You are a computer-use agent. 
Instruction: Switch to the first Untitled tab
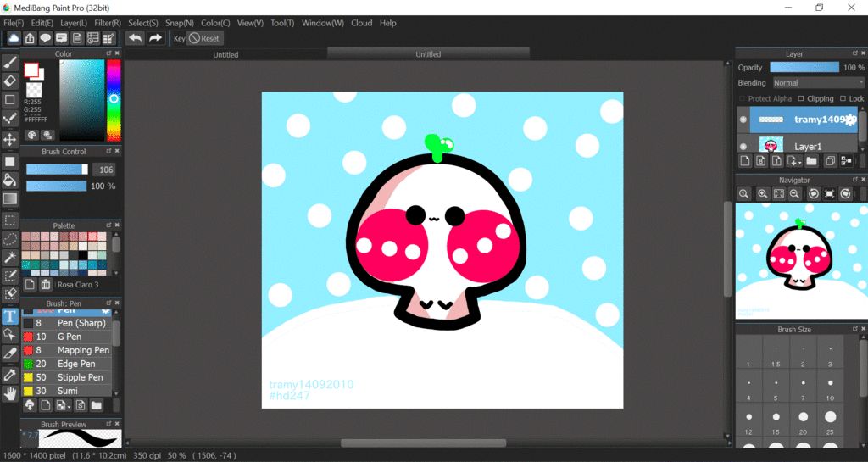225,54
